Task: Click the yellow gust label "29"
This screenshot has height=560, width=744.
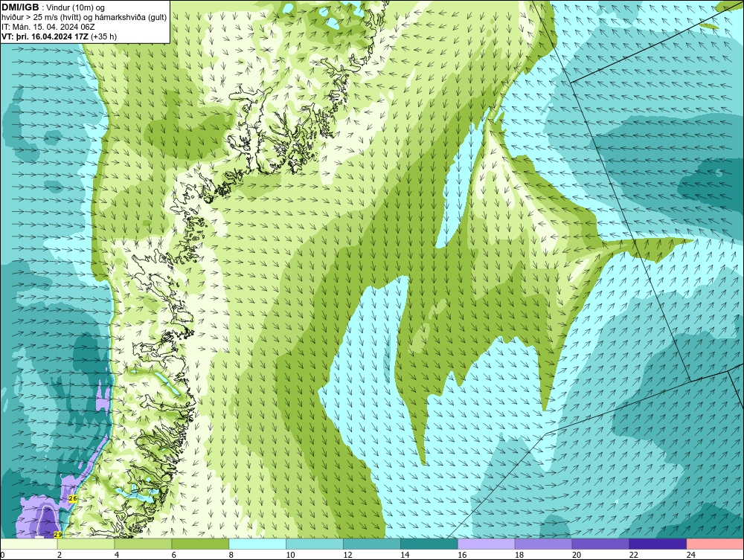Action: (58, 535)
